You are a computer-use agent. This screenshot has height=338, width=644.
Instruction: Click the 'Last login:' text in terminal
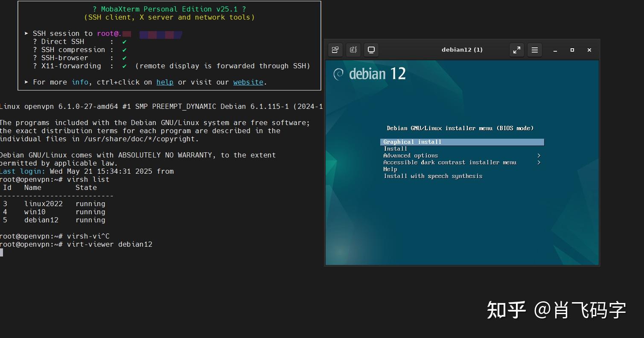click(x=22, y=172)
